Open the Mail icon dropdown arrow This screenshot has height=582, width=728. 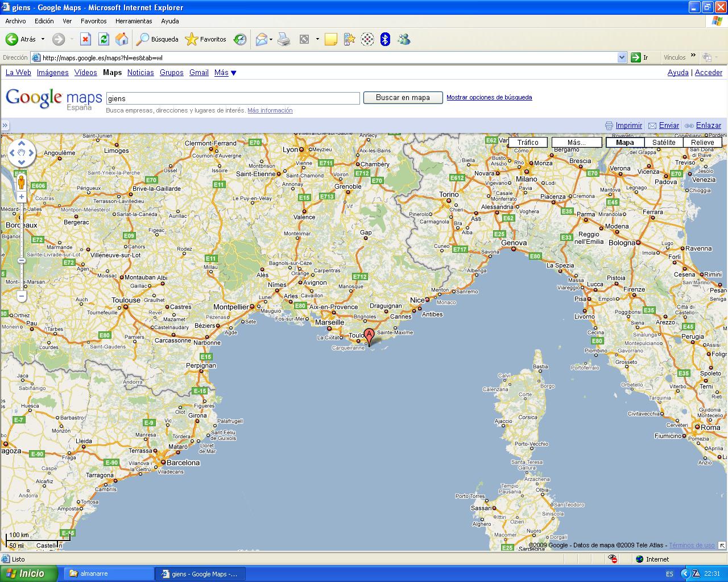271,39
